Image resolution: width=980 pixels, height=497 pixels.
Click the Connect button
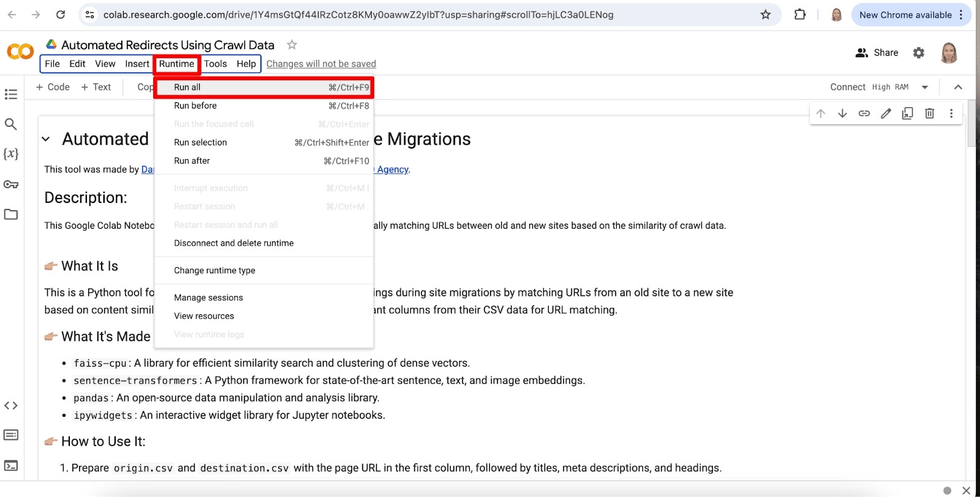tap(848, 87)
